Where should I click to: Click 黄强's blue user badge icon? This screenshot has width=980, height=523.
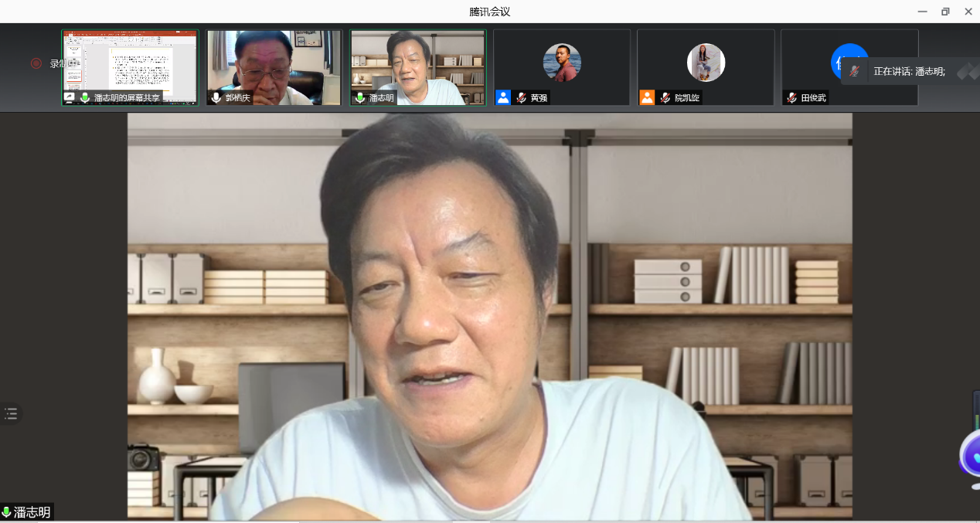click(503, 97)
